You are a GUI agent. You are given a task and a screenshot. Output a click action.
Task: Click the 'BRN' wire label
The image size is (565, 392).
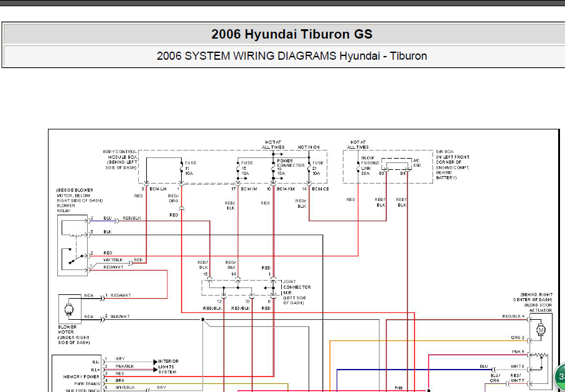(x=119, y=380)
